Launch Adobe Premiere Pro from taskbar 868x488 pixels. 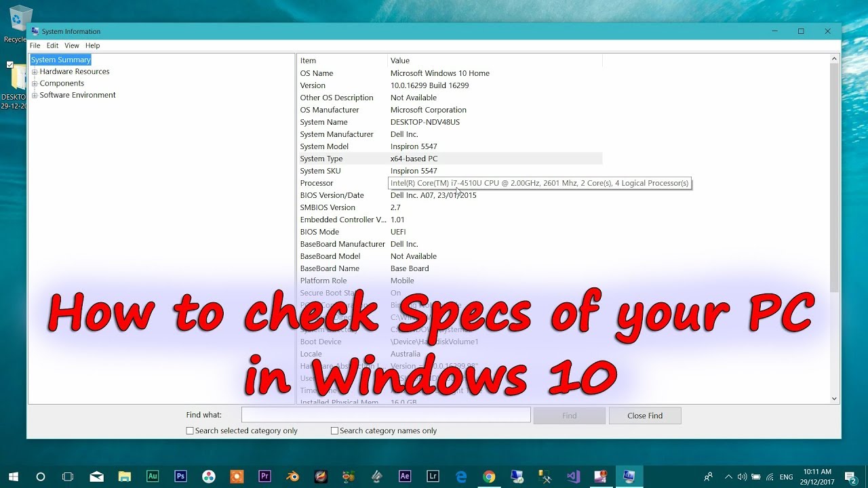264,476
